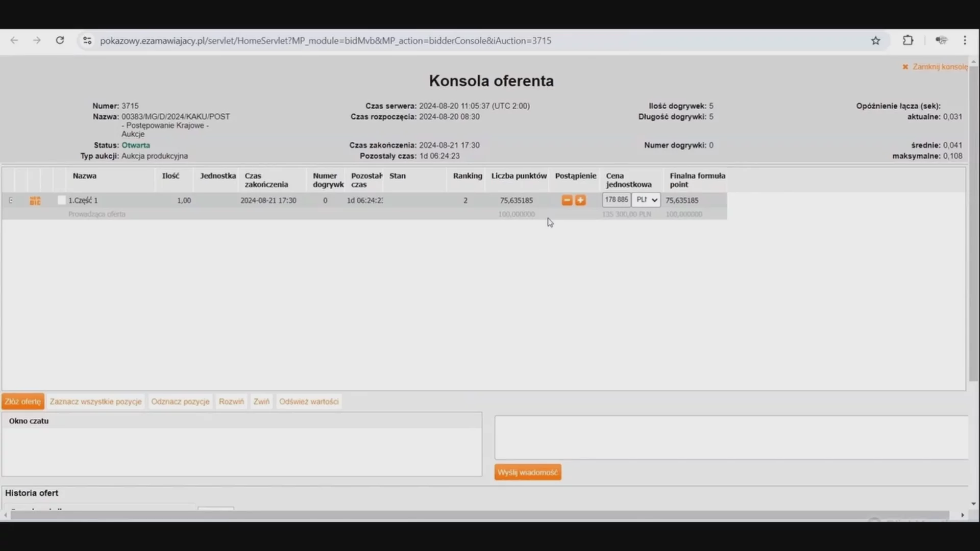Viewport: 980px width, 551px height.
Task: Reload the page with the browser refresh icon
Action: pos(60,40)
